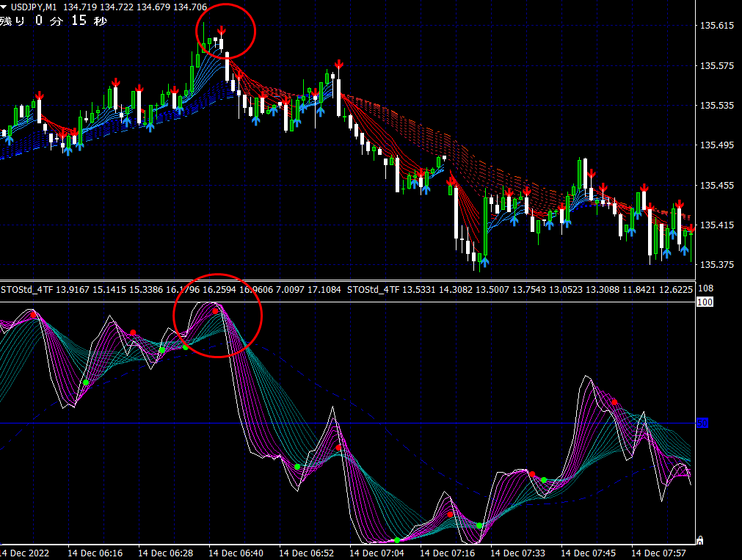The width and height of the screenshot is (742, 560).
Task: Click the blue 50 level marker on the indicator scale
Action: pos(702,423)
